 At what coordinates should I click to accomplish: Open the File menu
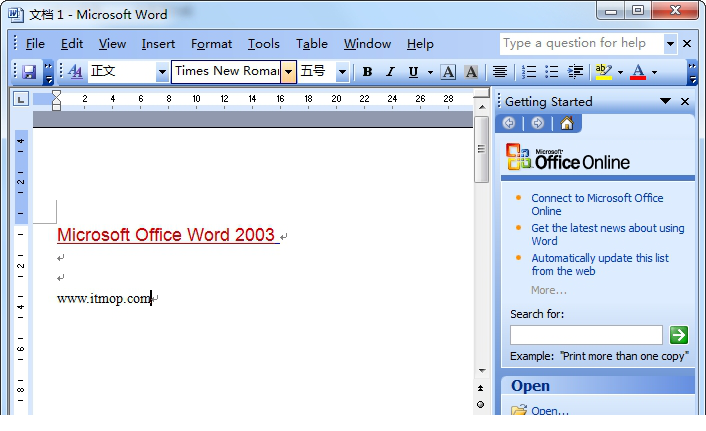point(35,44)
